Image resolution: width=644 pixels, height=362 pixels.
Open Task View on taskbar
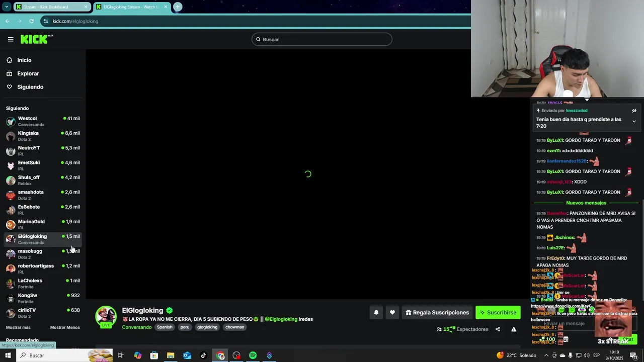(x=121, y=355)
